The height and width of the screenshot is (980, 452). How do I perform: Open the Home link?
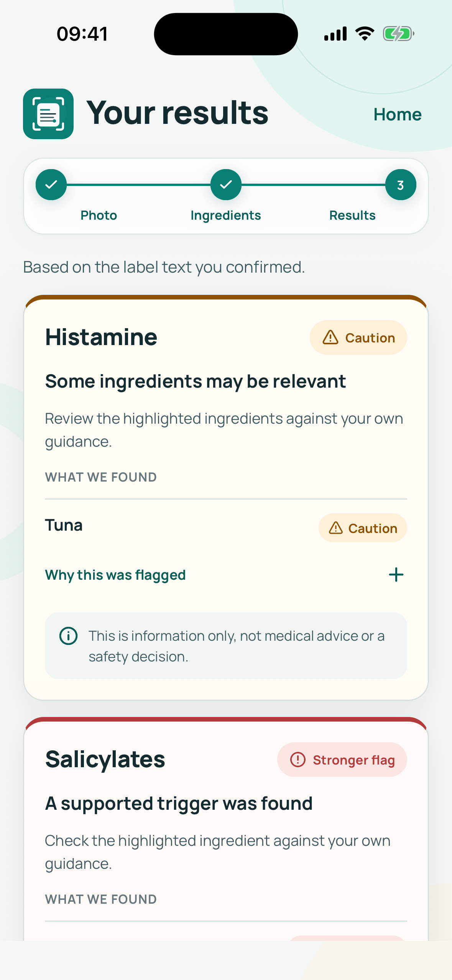click(398, 114)
